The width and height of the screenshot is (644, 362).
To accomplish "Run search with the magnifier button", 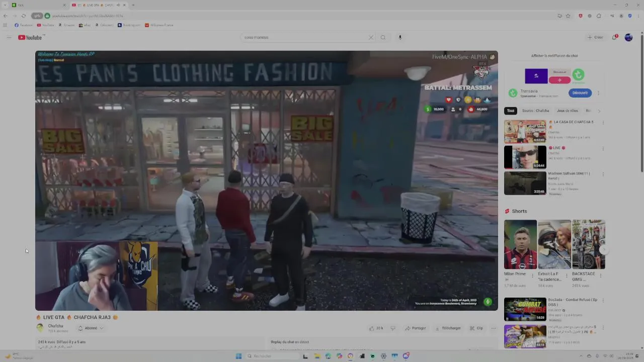I will (x=383, y=37).
